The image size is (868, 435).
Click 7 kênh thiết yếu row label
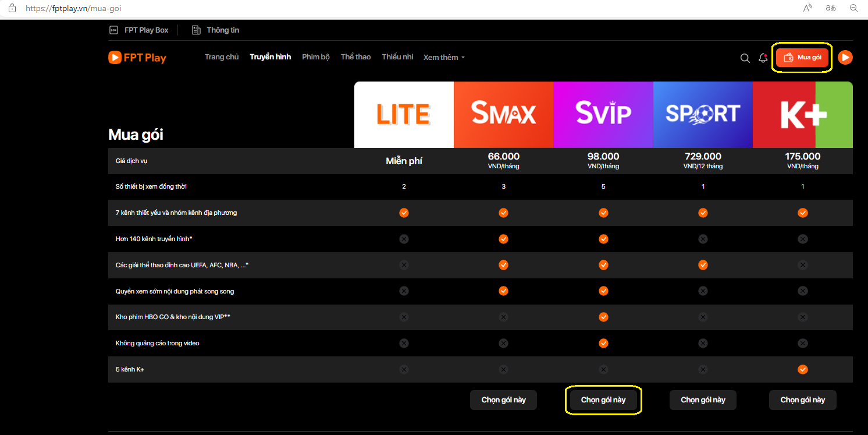pos(176,213)
